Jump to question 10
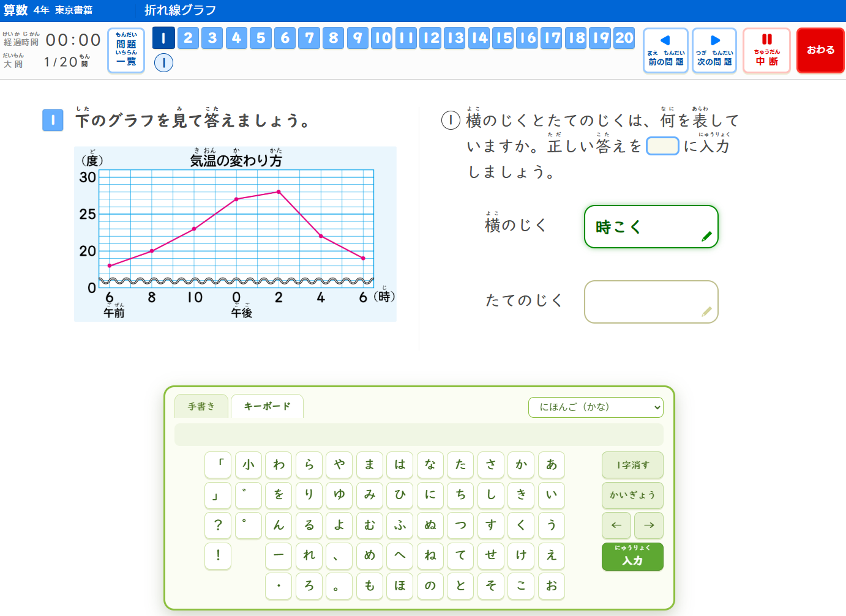 (383, 38)
